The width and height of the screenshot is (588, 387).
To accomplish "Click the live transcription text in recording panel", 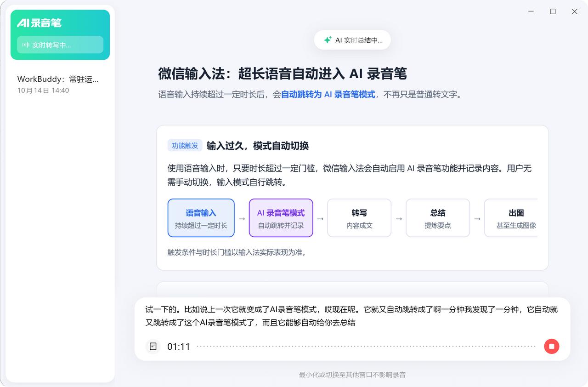I will coord(352,316).
